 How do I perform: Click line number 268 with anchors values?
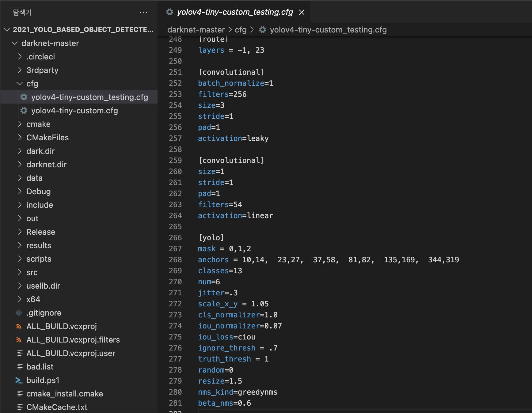(x=175, y=260)
